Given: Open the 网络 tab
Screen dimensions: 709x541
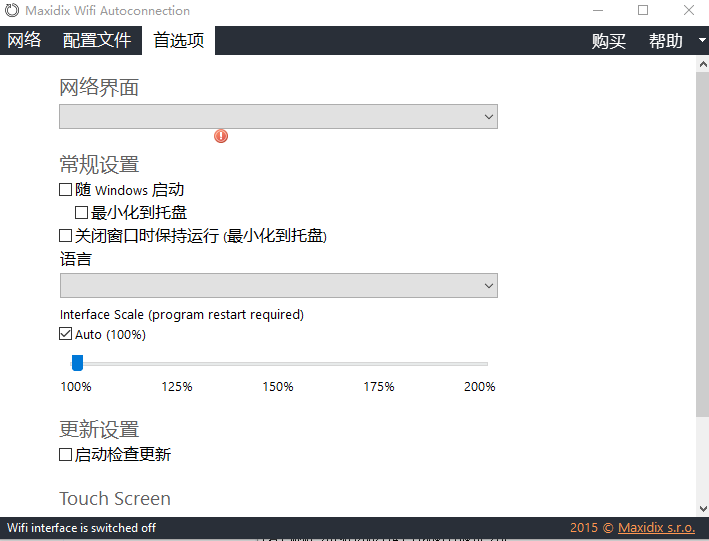Looking at the screenshot, I should click(x=25, y=41).
